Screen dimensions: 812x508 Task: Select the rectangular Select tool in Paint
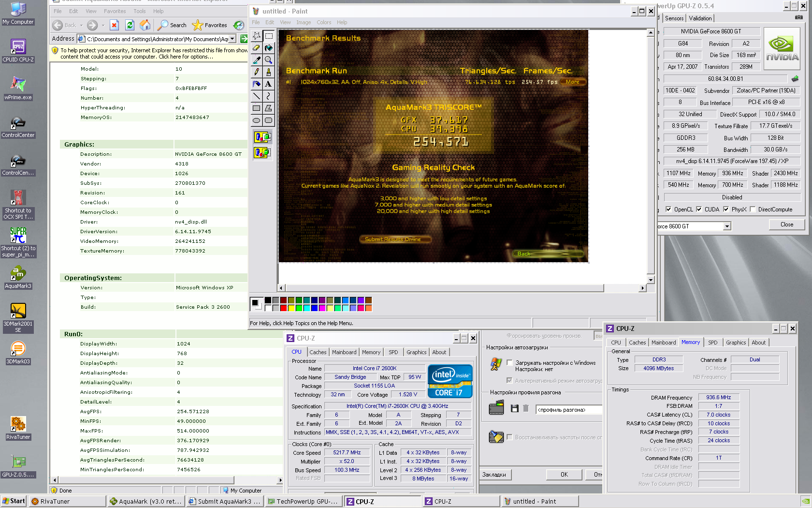(269, 36)
